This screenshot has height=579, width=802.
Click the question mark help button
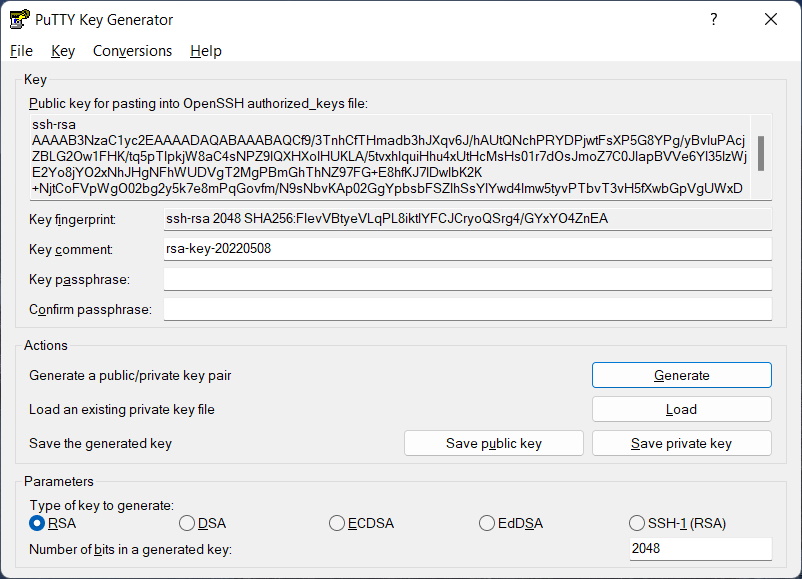[714, 19]
